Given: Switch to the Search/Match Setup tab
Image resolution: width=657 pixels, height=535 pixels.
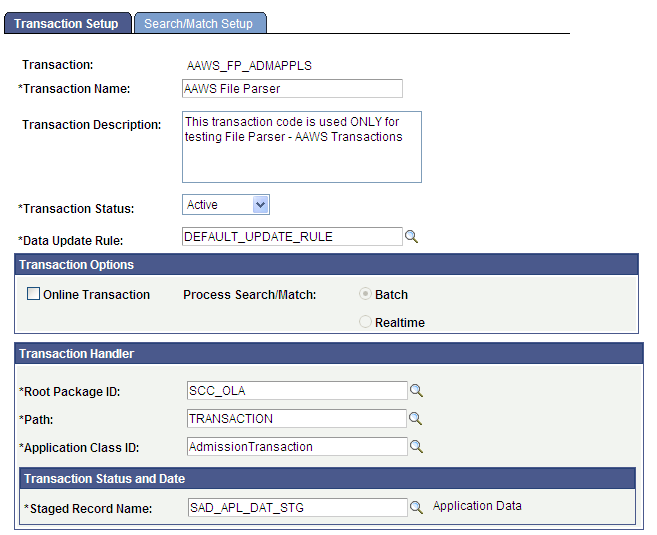Looking at the screenshot, I should click(200, 23).
